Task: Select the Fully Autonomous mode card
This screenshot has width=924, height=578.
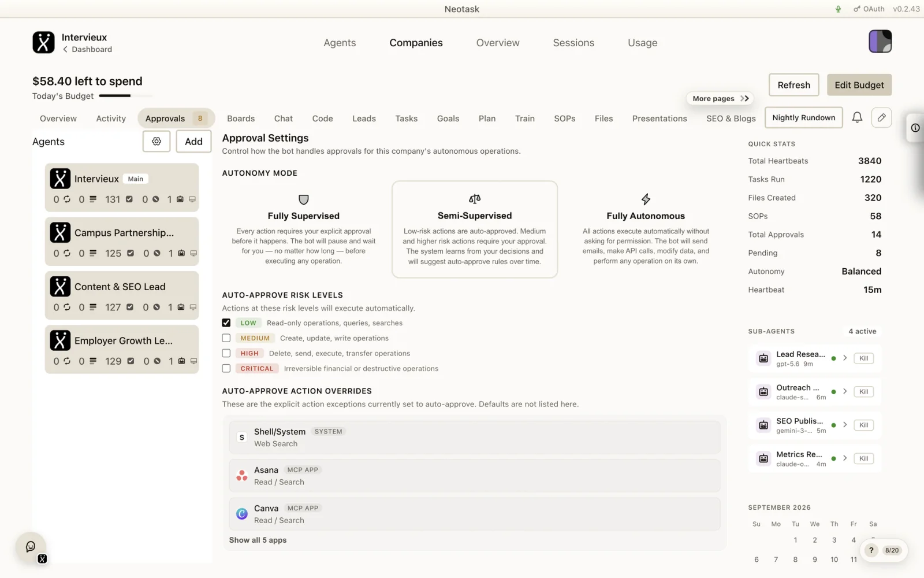Action: point(646,229)
